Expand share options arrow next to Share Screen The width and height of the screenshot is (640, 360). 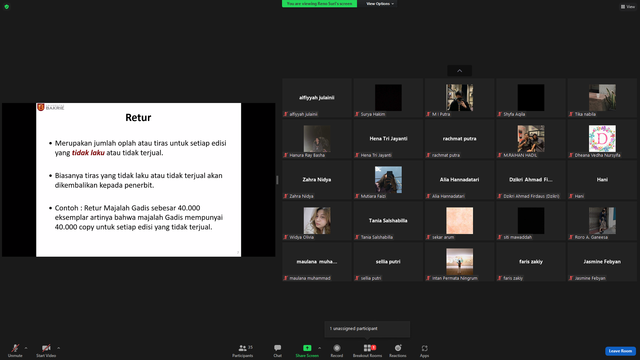(x=319, y=348)
